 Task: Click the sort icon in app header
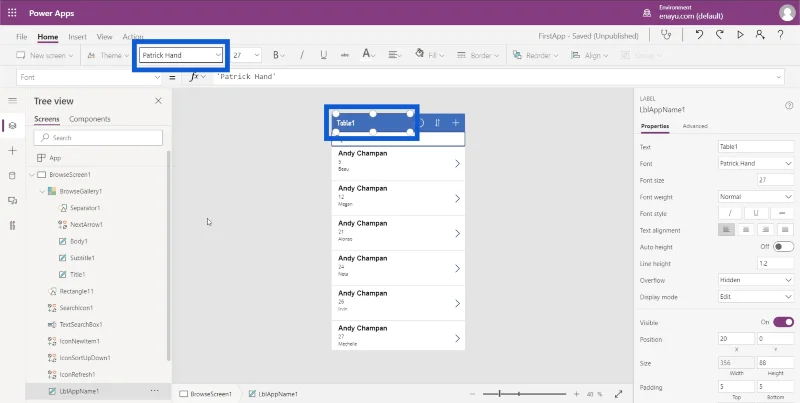tap(437, 123)
